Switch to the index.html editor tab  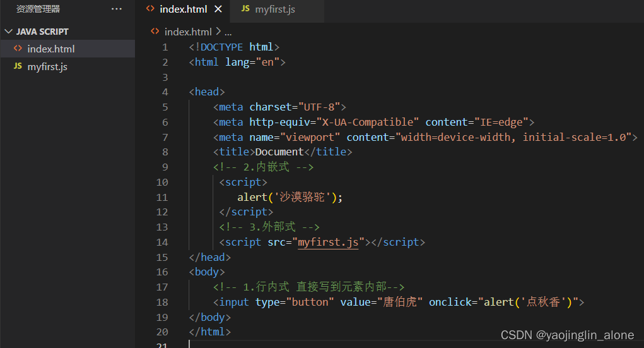(x=183, y=9)
